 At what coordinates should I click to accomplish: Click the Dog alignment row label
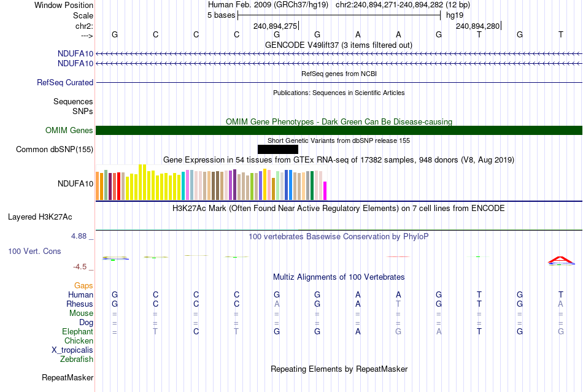[86, 323]
